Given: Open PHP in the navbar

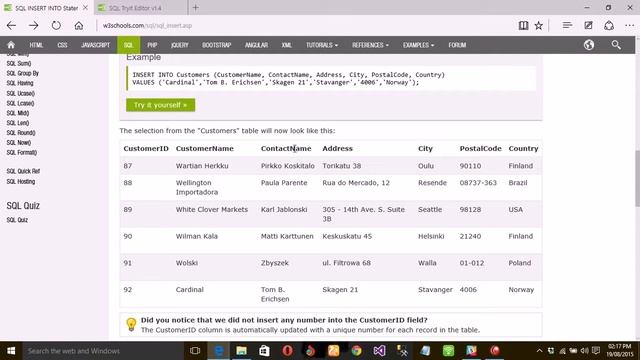Looking at the screenshot, I should (152, 45).
